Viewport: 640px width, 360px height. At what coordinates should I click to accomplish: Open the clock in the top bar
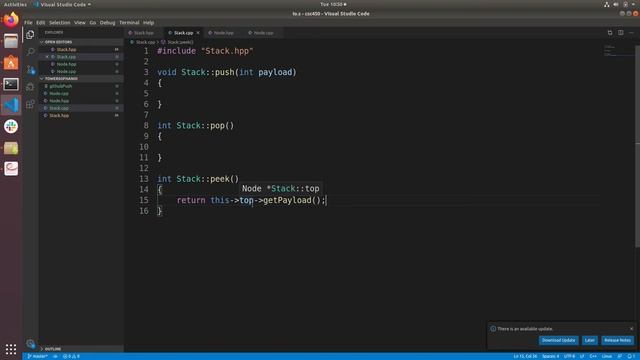[x=333, y=4]
